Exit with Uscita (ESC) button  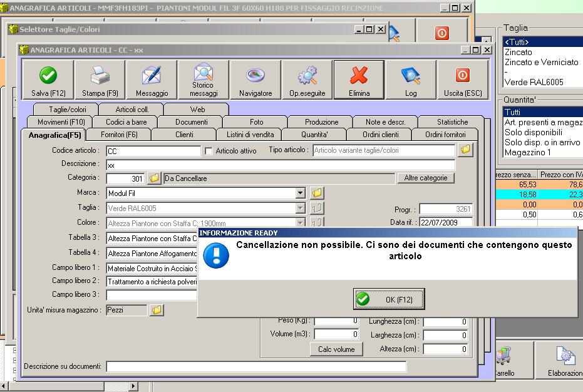pyautogui.click(x=463, y=80)
